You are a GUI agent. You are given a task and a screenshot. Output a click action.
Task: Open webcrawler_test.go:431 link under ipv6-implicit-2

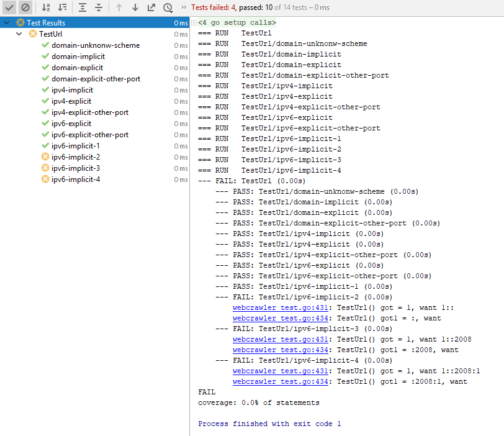pos(281,307)
